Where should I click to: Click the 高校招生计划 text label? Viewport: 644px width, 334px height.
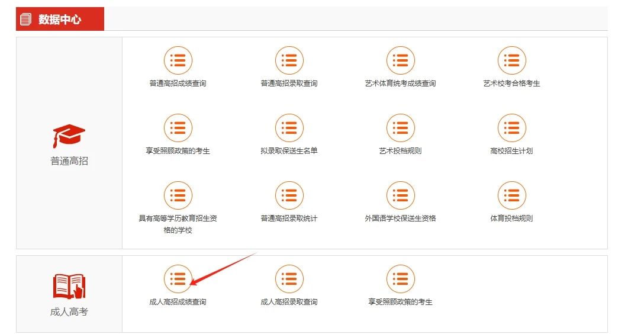tap(512, 151)
